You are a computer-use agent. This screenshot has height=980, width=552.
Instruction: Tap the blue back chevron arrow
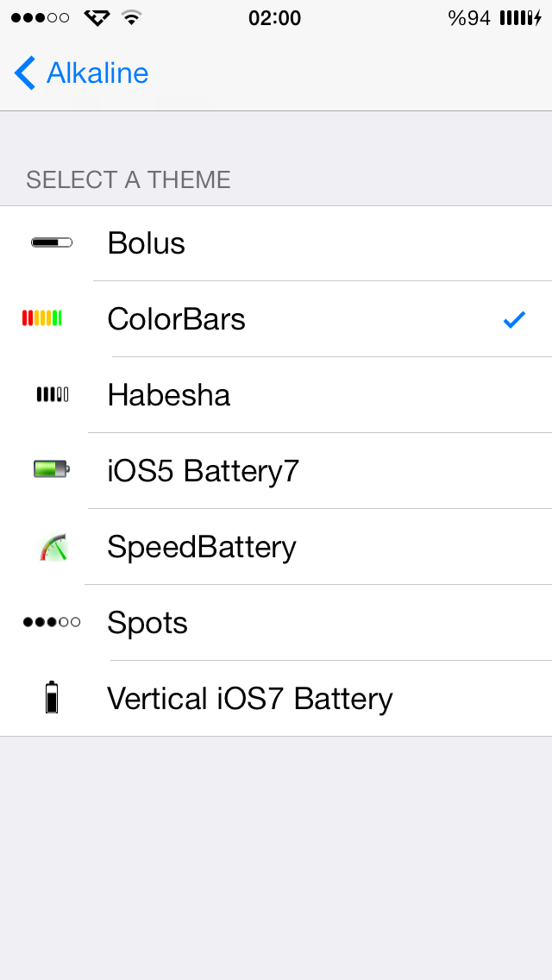(x=25, y=73)
